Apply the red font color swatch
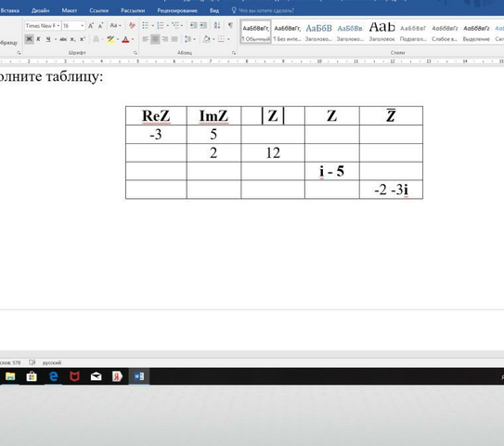 tap(125, 39)
